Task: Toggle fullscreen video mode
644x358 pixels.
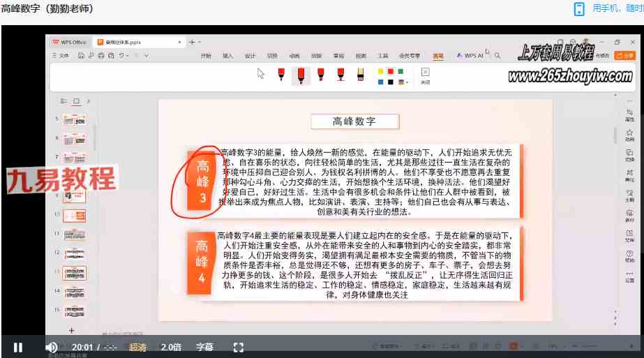Action: click(x=238, y=347)
